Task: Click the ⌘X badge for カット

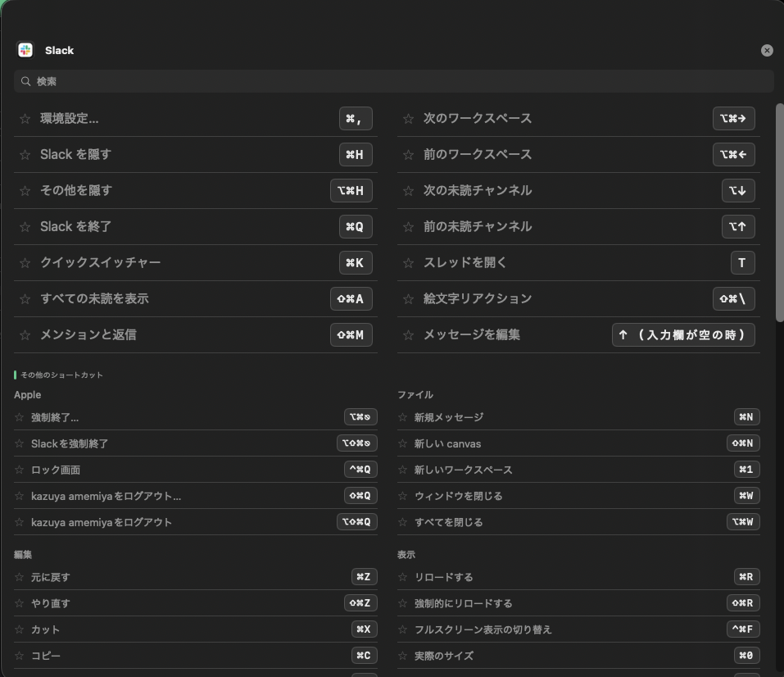Action: point(364,629)
